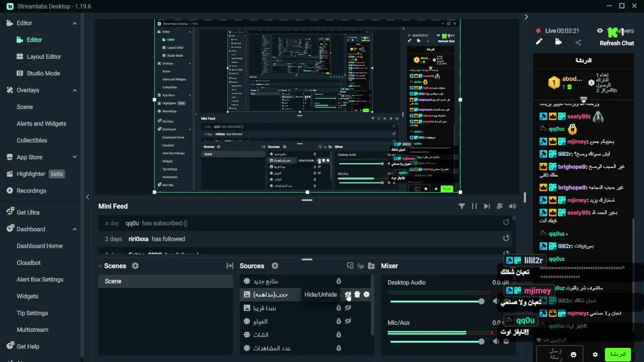Click the Streamlabs logo in title bar
Screen dimensions: 644x362
point(11,7)
